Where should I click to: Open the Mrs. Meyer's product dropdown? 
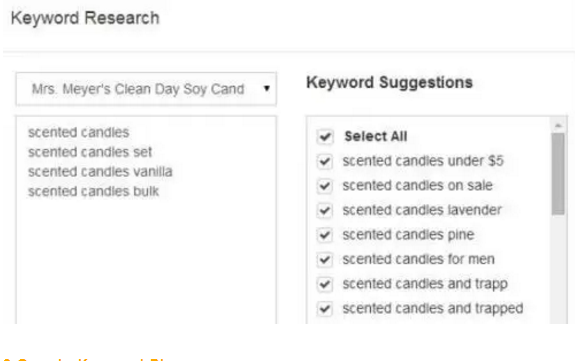coord(146,89)
